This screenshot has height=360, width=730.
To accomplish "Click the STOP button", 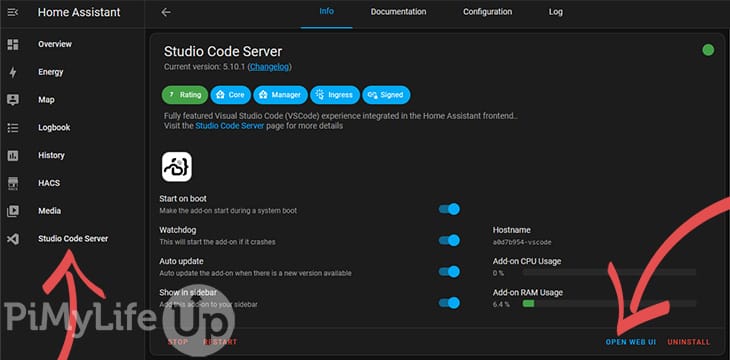I will (x=178, y=342).
